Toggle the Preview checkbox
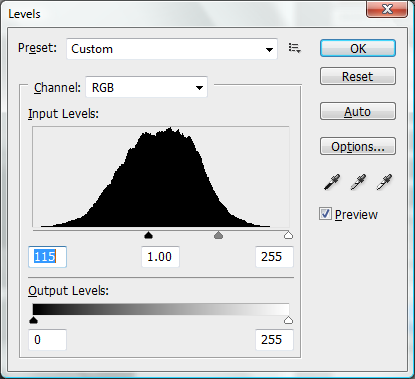The height and width of the screenshot is (379, 415). [x=325, y=214]
